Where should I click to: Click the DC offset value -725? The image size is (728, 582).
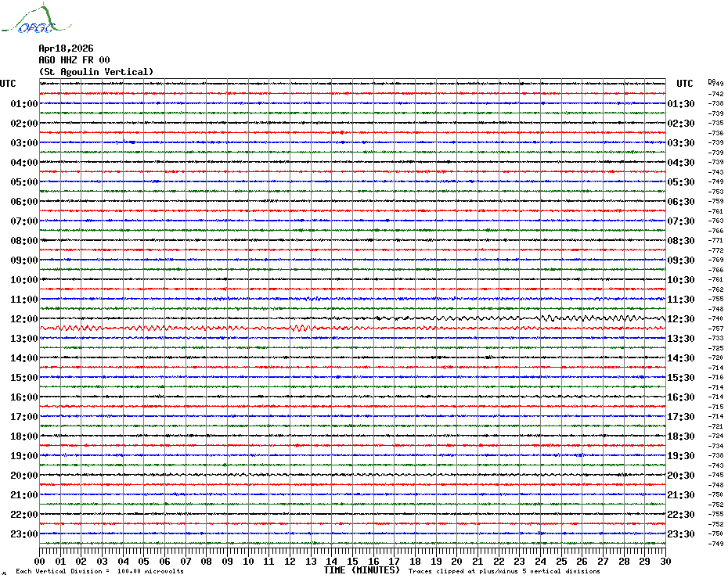[716, 348]
